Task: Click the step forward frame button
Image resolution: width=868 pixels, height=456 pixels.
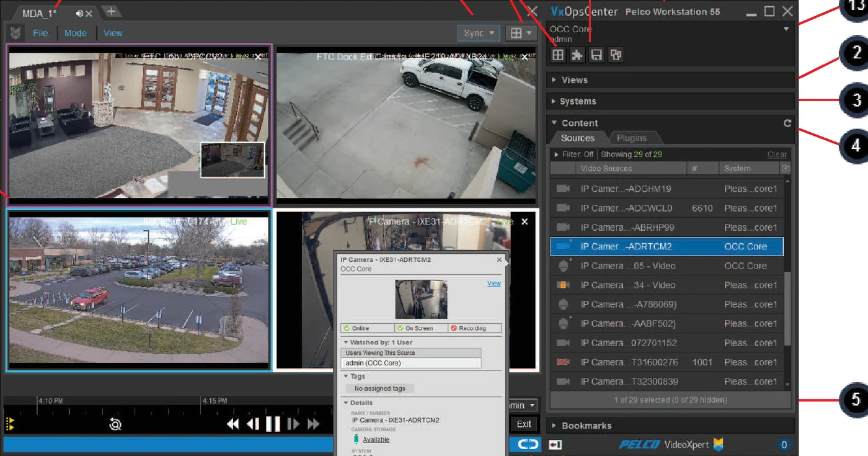Action: (x=293, y=424)
